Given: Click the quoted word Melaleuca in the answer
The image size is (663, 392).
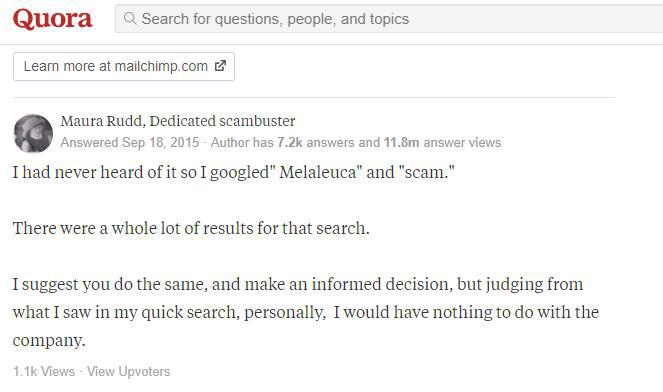Looking at the screenshot, I should (316, 172).
